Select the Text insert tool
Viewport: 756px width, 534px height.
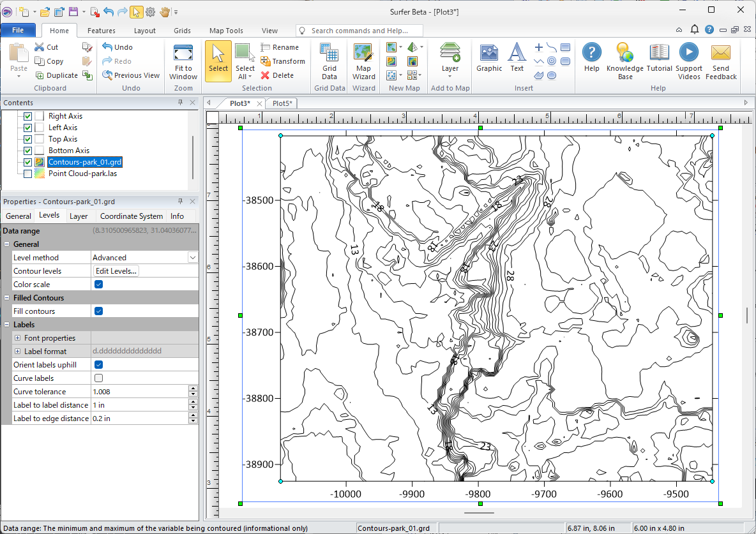pyautogui.click(x=517, y=54)
